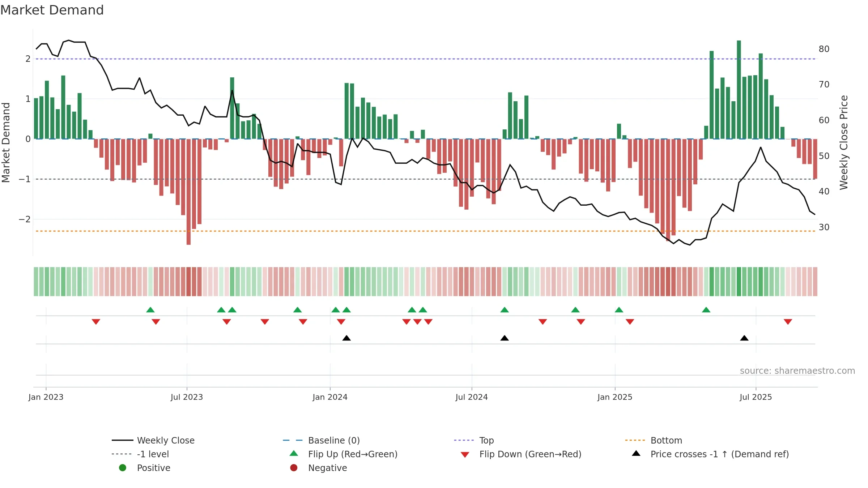The width and height of the screenshot is (868, 488).
Task: Click the 40 tick on the price axis
Action: [824, 192]
